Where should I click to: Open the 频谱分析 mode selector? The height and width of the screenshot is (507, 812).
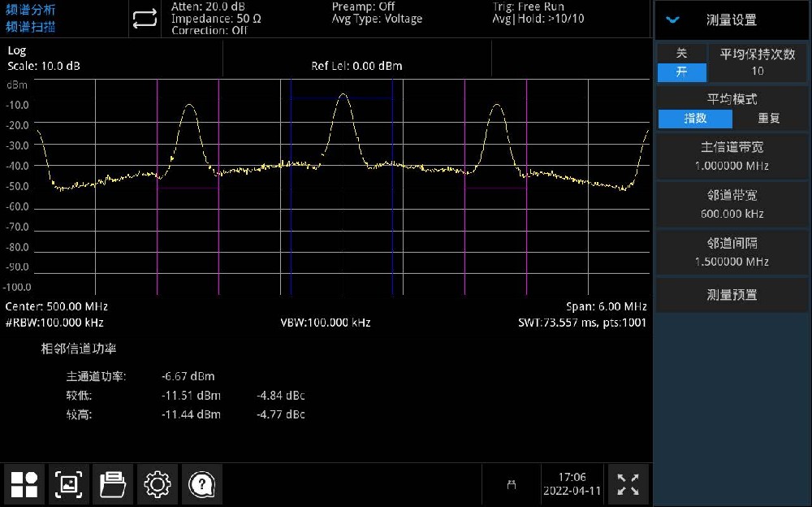coord(31,10)
